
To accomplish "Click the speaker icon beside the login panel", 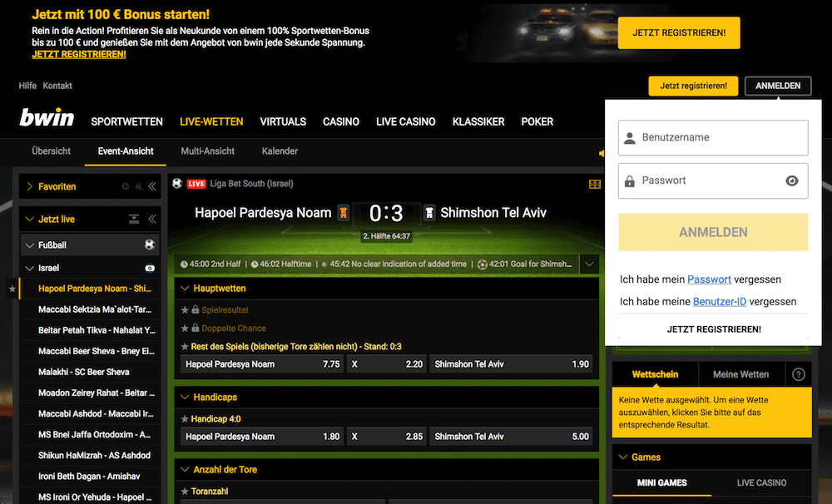I will click(602, 153).
